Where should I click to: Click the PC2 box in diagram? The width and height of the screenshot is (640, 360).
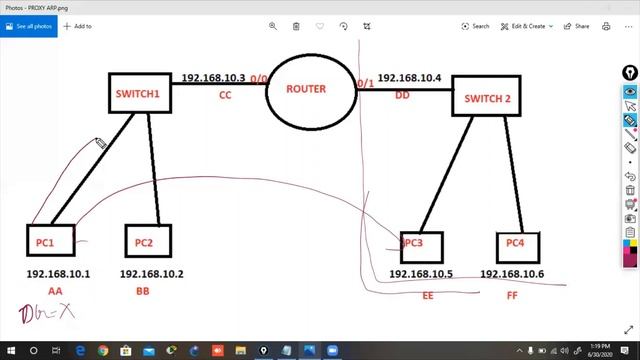pyautogui.click(x=148, y=241)
